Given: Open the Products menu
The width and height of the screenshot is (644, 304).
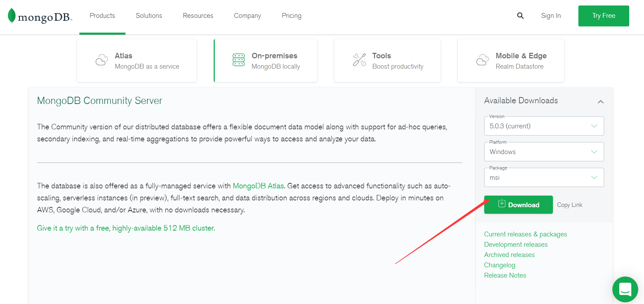Looking at the screenshot, I should 102,16.
